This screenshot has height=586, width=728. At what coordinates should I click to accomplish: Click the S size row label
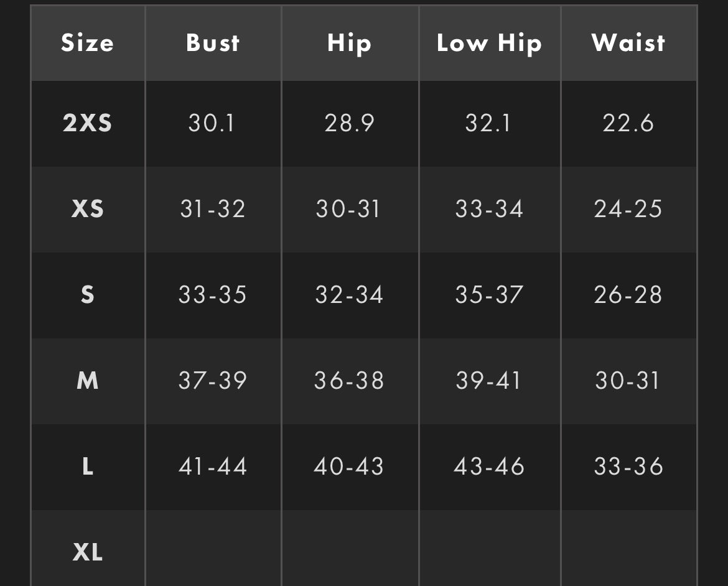87,294
